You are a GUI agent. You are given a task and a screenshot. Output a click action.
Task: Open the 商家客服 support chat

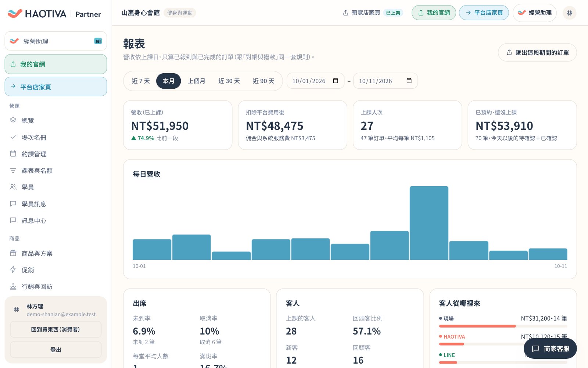(550, 348)
